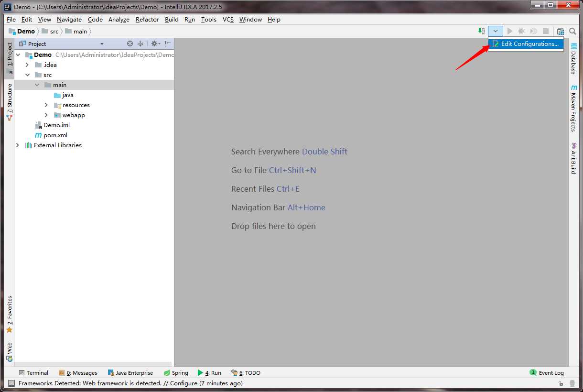The height and width of the screenshot is (392, 583).
Task: Open Project Structure toolbar icon
Action: [x=561, y=31]
